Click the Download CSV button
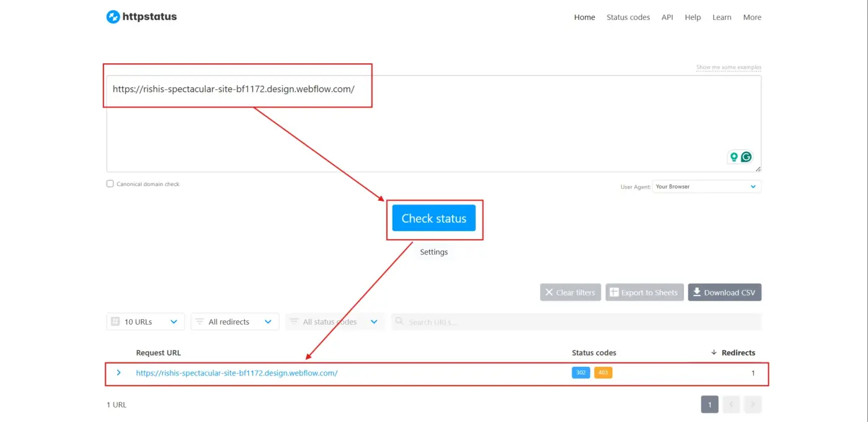Image resolution: width=868 pixels, height=422 pixels. [x=725, y=292]
